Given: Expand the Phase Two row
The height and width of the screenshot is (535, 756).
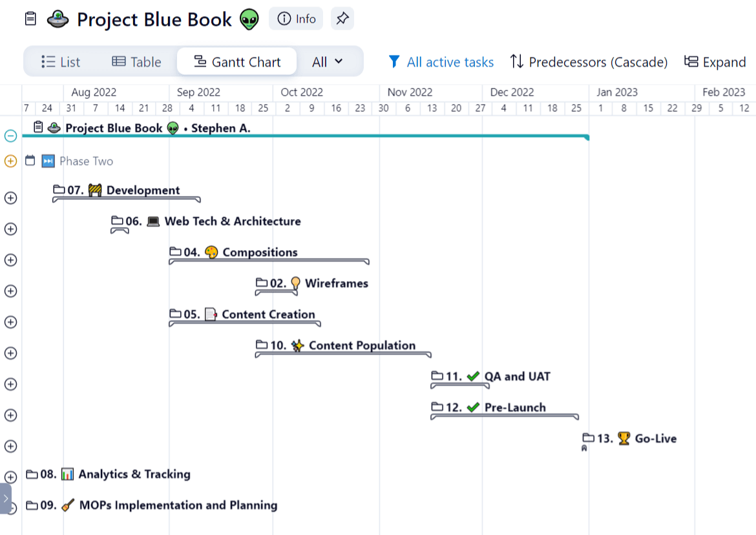Looking at the screenshot, I should point(10,161).
